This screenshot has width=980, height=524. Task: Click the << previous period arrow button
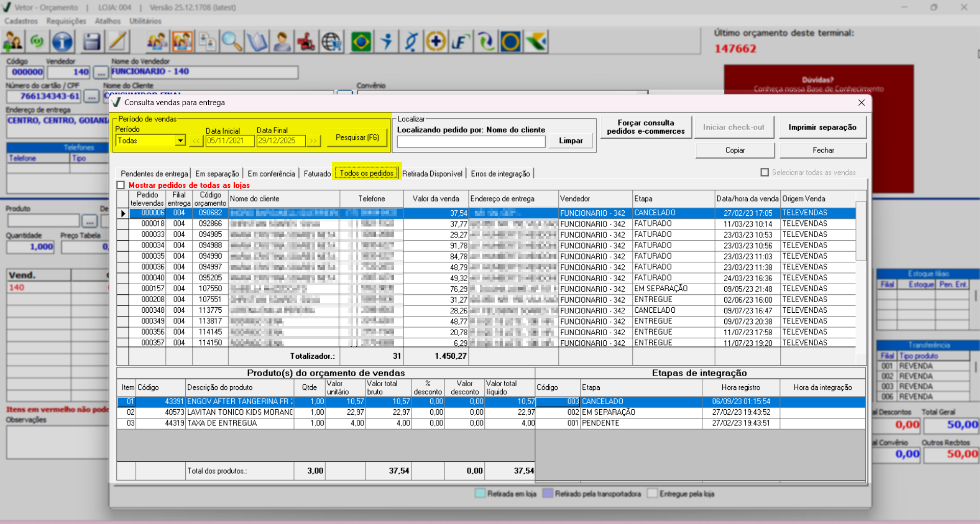196,141
